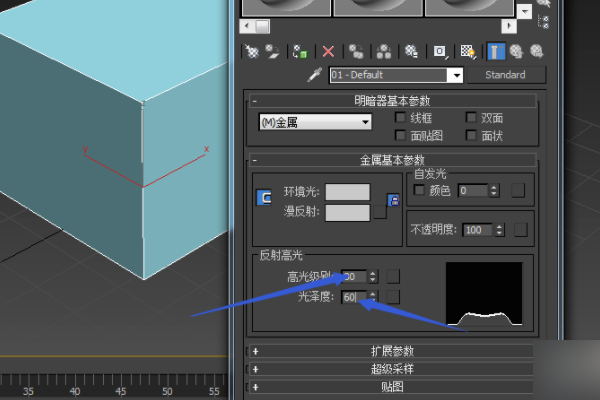Click the Put to Library icon
Image resolution: width=600 pixels, height=400 pixels.
coord(412,51)
